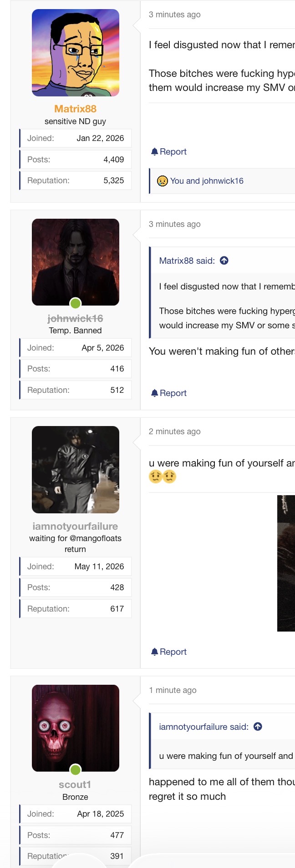The height and width of the screenshot is (868, 295).
Task: Select scout1's 'Bronze' rank title
Action: pyautogui.click(x=76, y=797)
